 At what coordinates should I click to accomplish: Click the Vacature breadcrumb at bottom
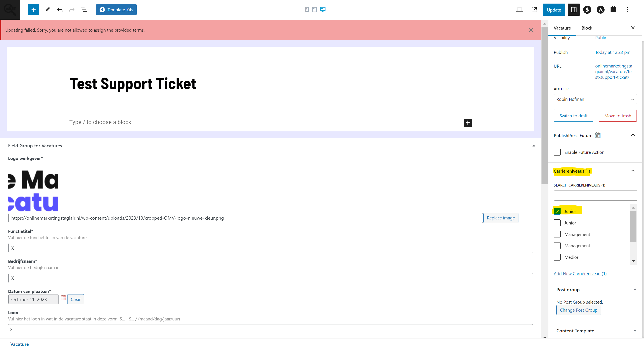[19, 344]
